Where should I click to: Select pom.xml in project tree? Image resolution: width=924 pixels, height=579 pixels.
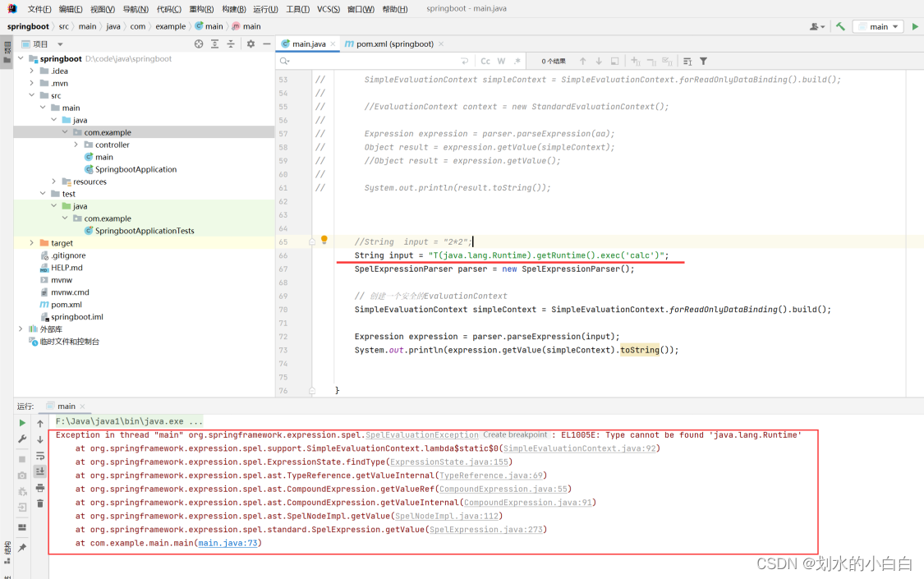66,305
